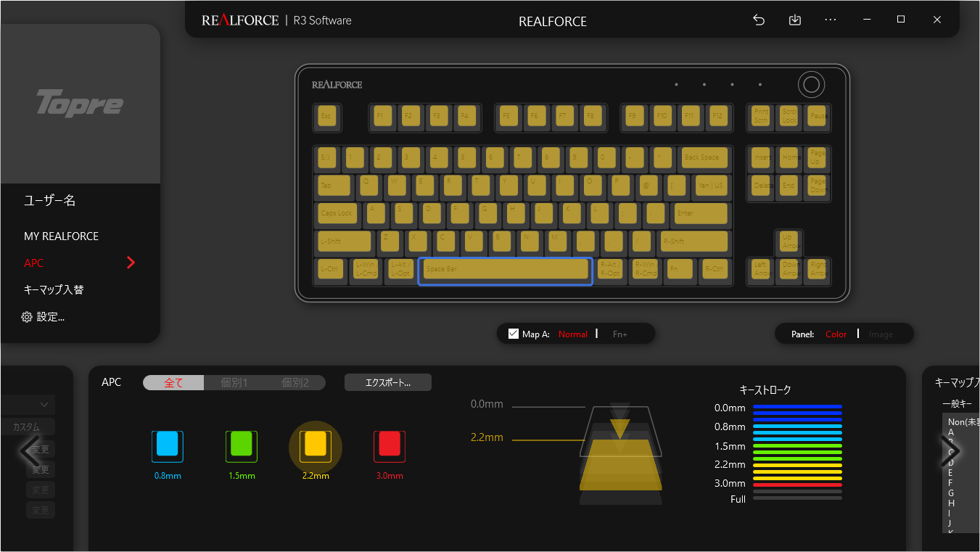Switch map layer to Normal
This screenshot has height=552, width=980.
[x=573, y=334]
